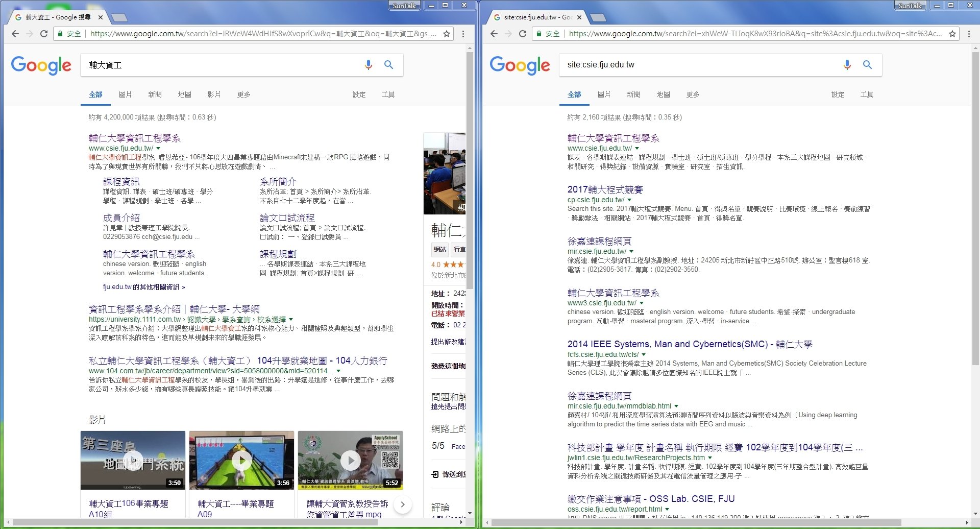This screenshot has height=529, width=980.
Task: Expand dropdown arrow beside jwlin1.csie.fju.edu.tw/ResearchProjects.htm
Action: coord(710,458)
